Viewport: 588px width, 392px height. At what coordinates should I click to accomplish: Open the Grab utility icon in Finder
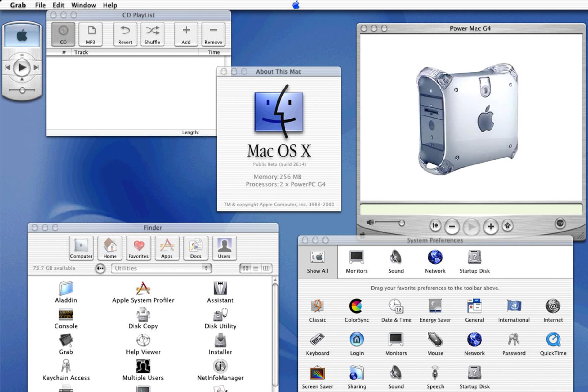pos(66,344)
